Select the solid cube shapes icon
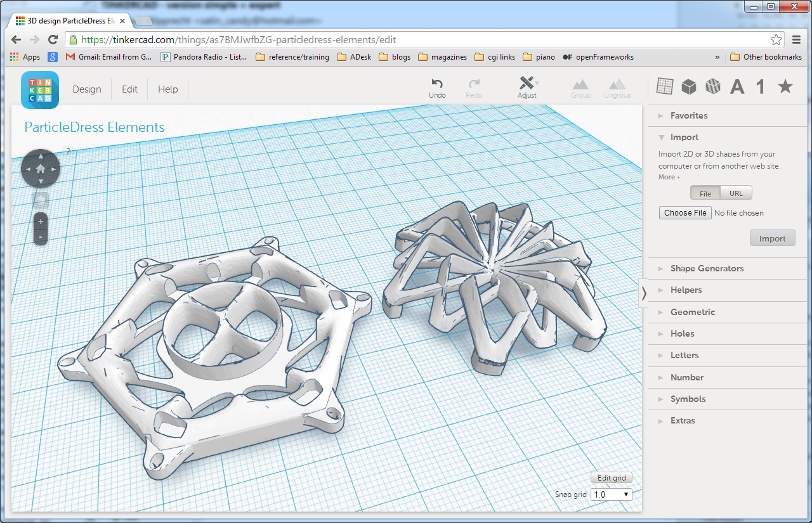812x523 pixels. 689,87
